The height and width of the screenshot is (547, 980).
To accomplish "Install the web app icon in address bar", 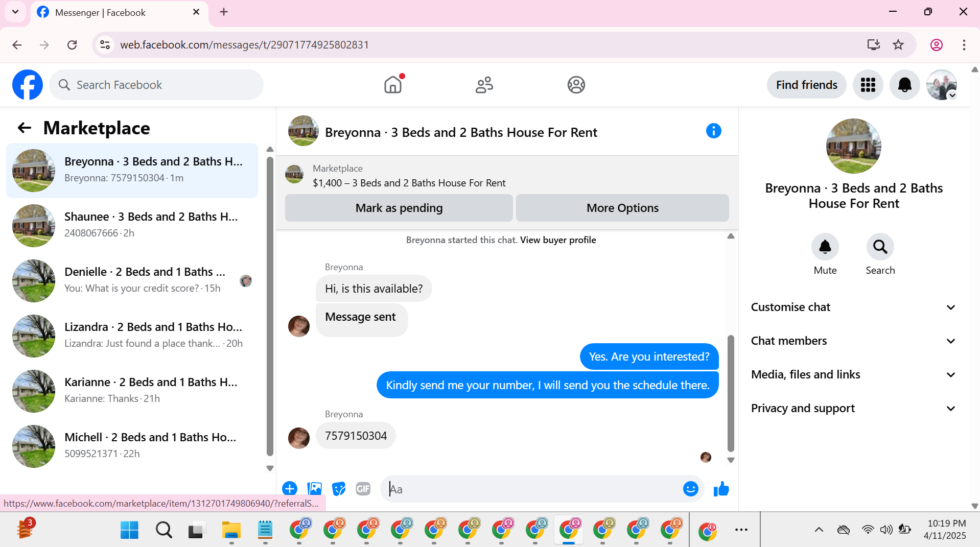I will pos(873,45).
